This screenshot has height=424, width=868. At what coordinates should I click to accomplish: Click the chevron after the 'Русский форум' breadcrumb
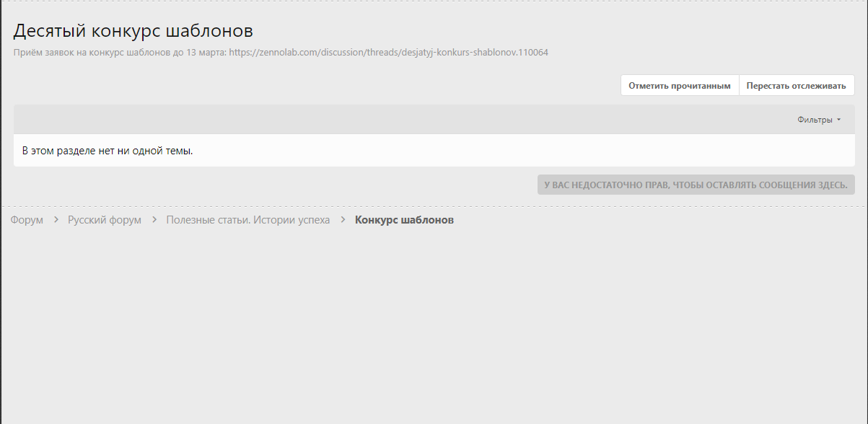click(x=154, y=220)
